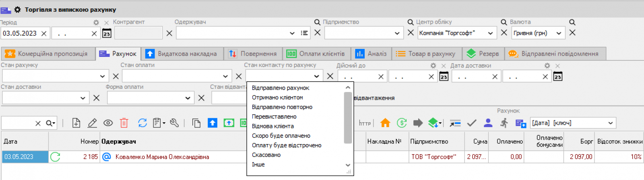This screenshot has height=180, width=644.
Task: Click the checkmark icon in toolbar
Action: (472, 123)
